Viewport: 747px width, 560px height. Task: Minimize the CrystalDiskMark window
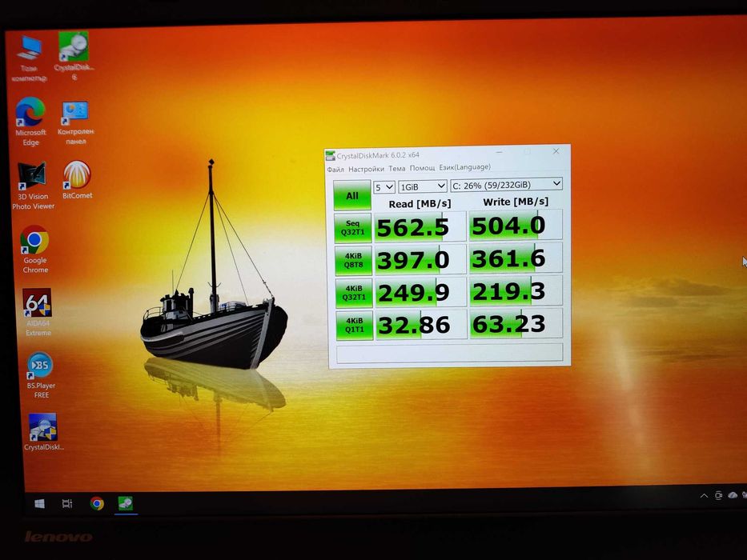500,152
